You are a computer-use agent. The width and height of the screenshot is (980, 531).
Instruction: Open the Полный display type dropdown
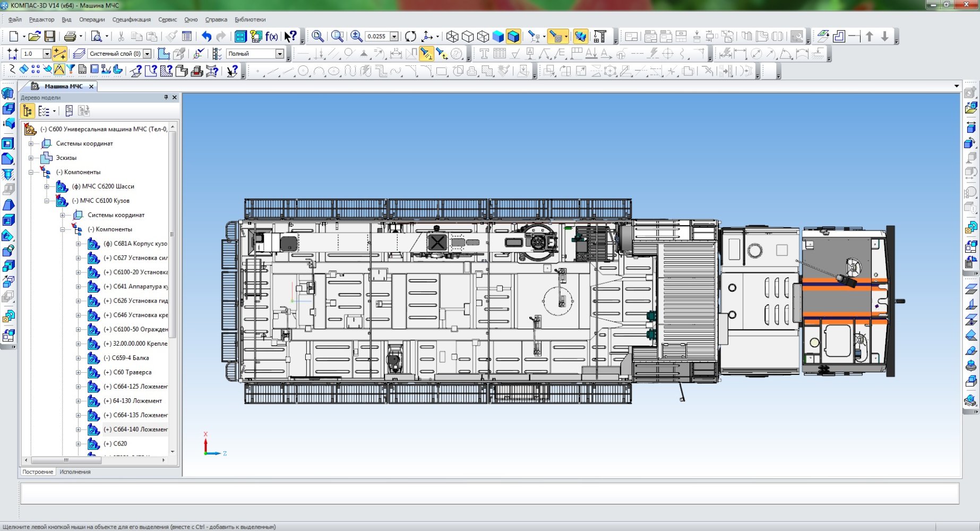click(279, 54)
